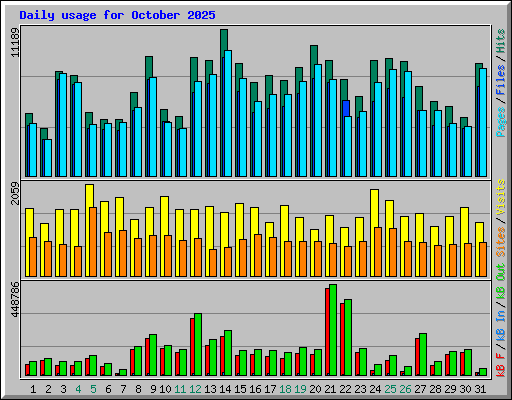Click day label 27 on the x-axis
The height and width of the screenshot is (400, 512).
click(x=420, y=389)
